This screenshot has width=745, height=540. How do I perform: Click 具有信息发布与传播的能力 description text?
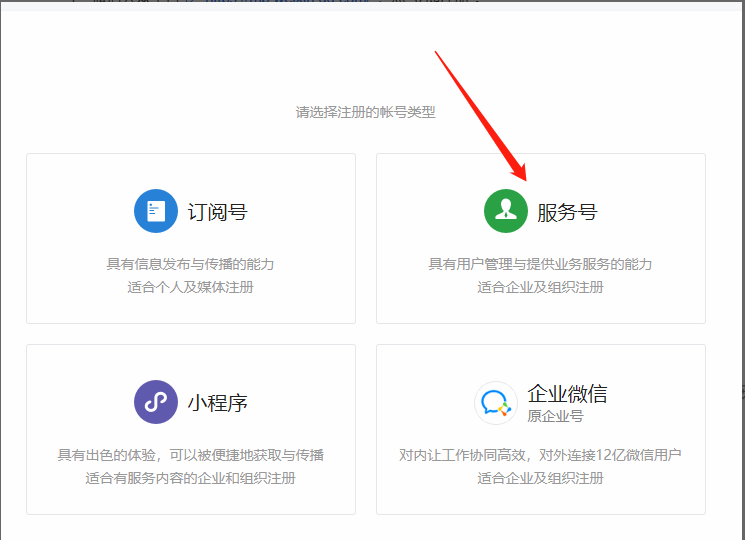point(190,264)
